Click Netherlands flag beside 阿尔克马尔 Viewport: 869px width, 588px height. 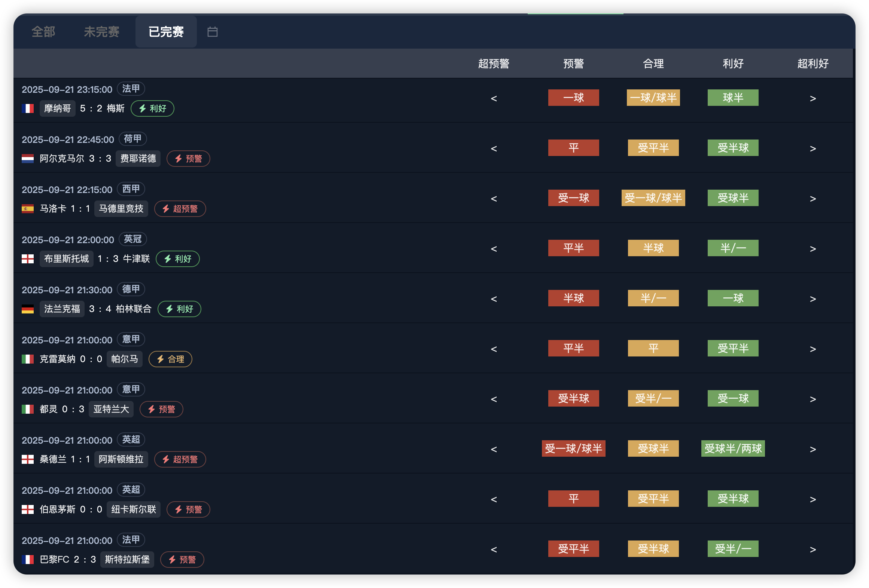28,159
